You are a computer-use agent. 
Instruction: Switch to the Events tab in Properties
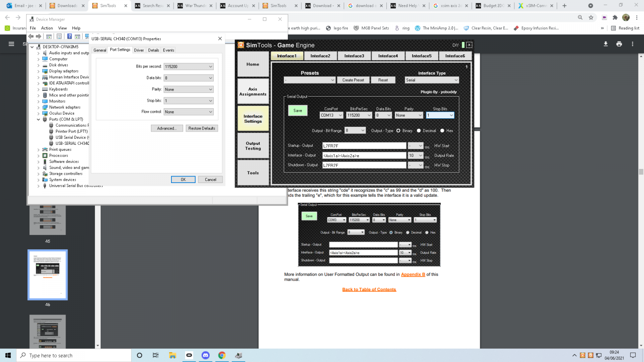169,50
